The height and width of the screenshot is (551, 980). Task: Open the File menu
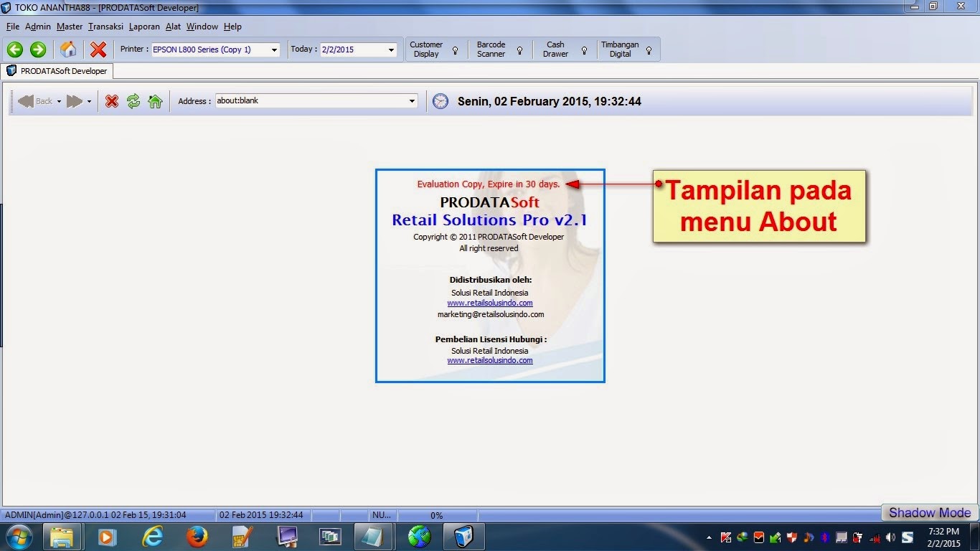click(13, 27)
